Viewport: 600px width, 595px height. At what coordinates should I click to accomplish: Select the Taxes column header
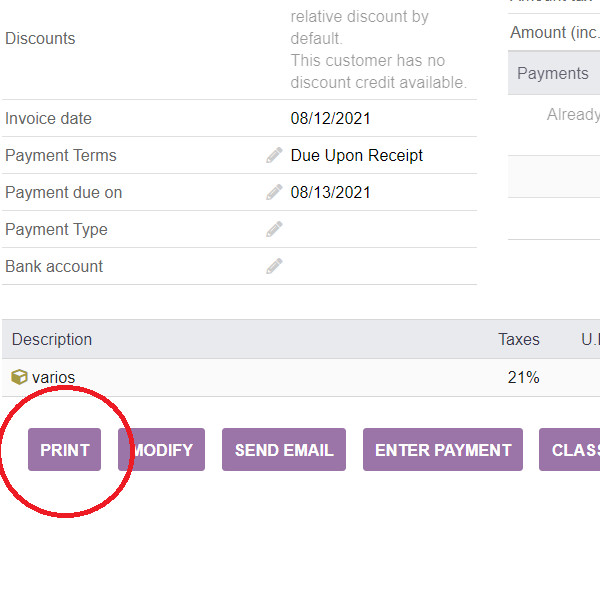point(518,339)
